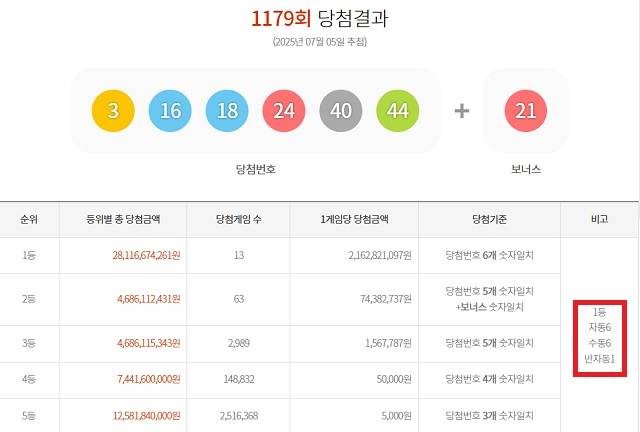Click '당첨번호 5개 숫자일치' in 2등 row

click(489, 291)
